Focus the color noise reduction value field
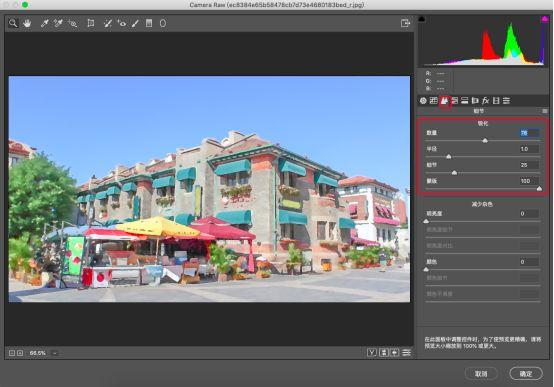Image resolution: width=554 pixels, height=387 pixels. pos(529,262)
